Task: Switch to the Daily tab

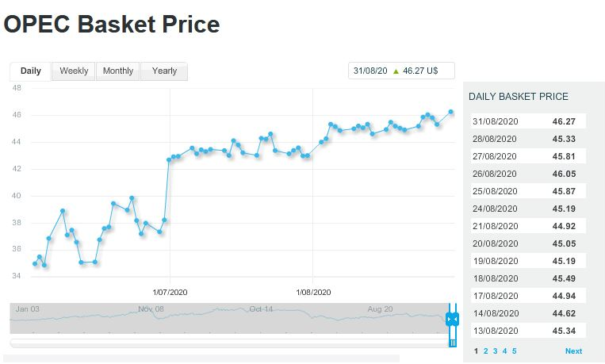Action: (31, 71)
